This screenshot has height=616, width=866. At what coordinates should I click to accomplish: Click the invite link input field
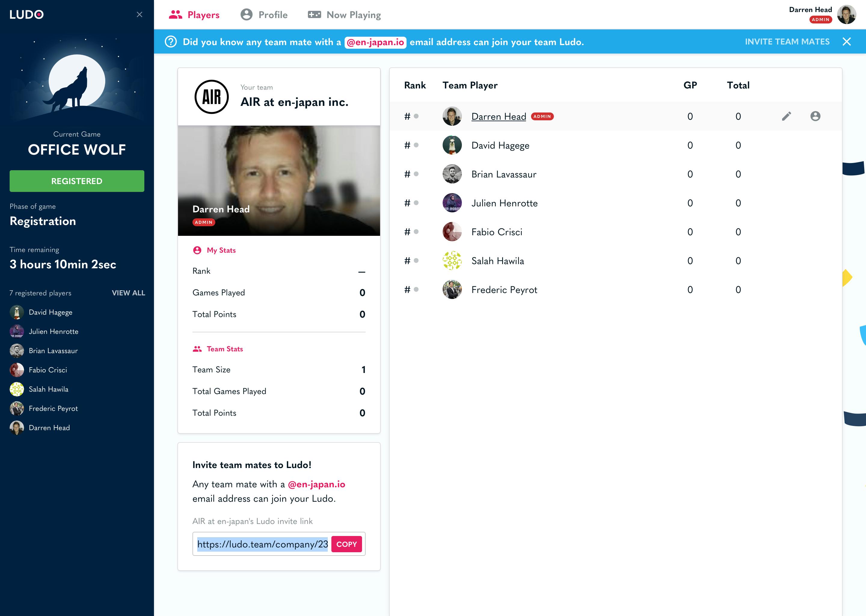pos(262,544)
